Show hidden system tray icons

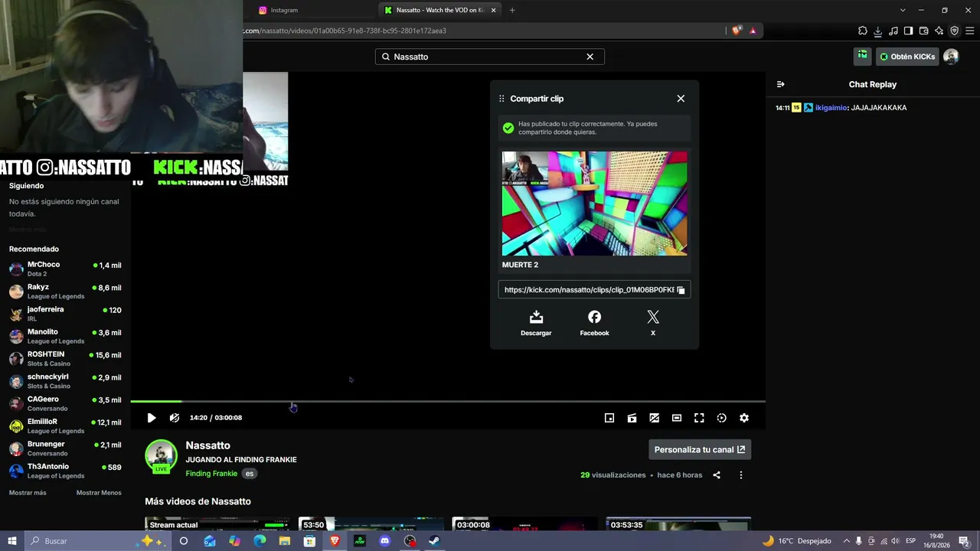[x=846, y=541]
